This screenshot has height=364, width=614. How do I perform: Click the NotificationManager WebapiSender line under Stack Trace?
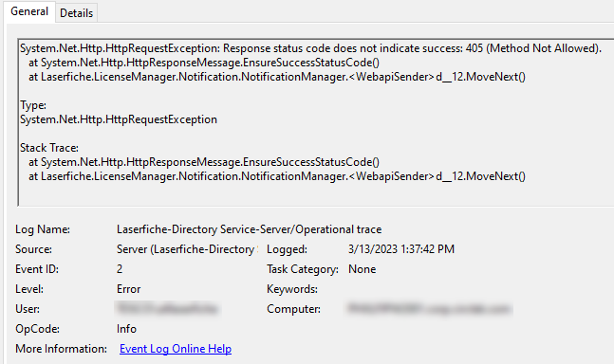coord(277,176)
